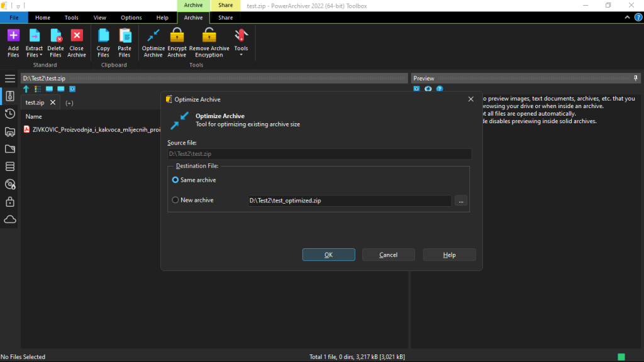Viewport: 644px width, 362px height.
Task: Click the Name column header
Action: [34, 116]
